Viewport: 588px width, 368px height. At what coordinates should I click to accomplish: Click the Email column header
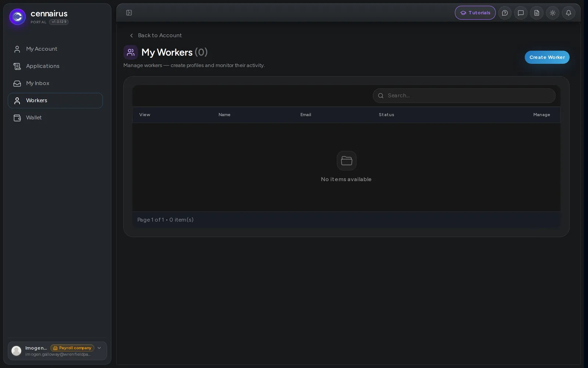306,115
